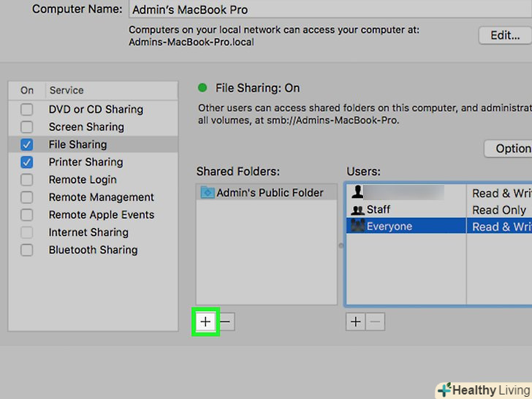The image size is (532, 399).
Task: Click the Everyone group icon
Action: [x=357, y=226]
